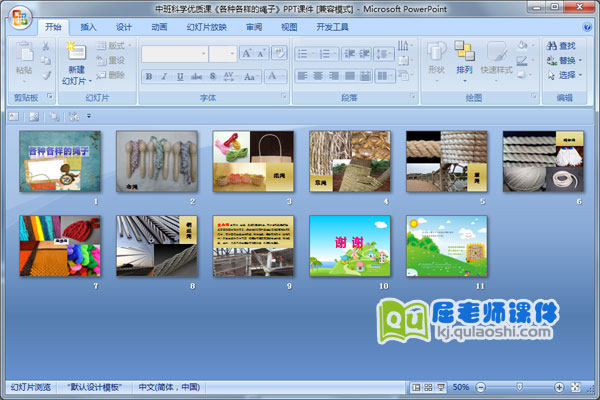The width and height of the screenshot is (600, 400).
Task: Open the Paragraph group dialog launcher
Action: pyautogui.click(x=413, y=96)
